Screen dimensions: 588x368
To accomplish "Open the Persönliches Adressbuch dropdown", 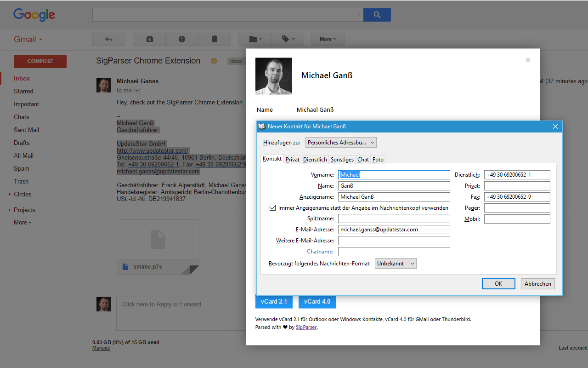I will [340, 142].
